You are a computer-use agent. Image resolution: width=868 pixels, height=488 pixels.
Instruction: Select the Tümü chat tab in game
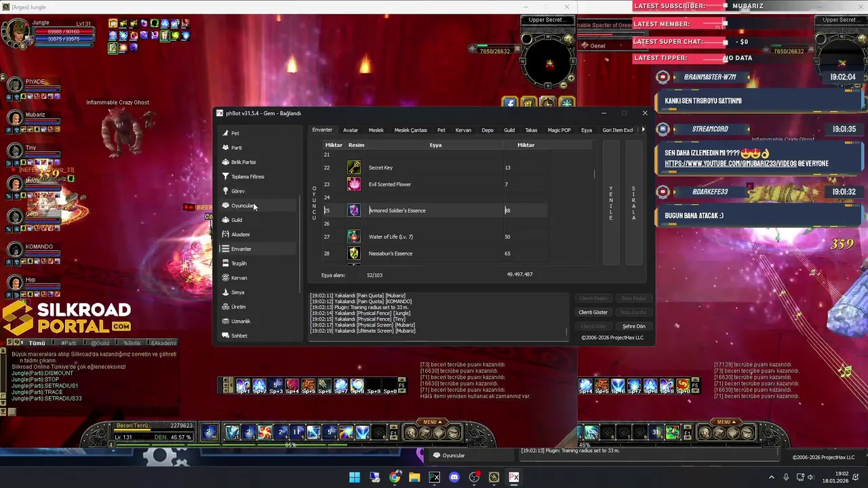pos(37,343)
